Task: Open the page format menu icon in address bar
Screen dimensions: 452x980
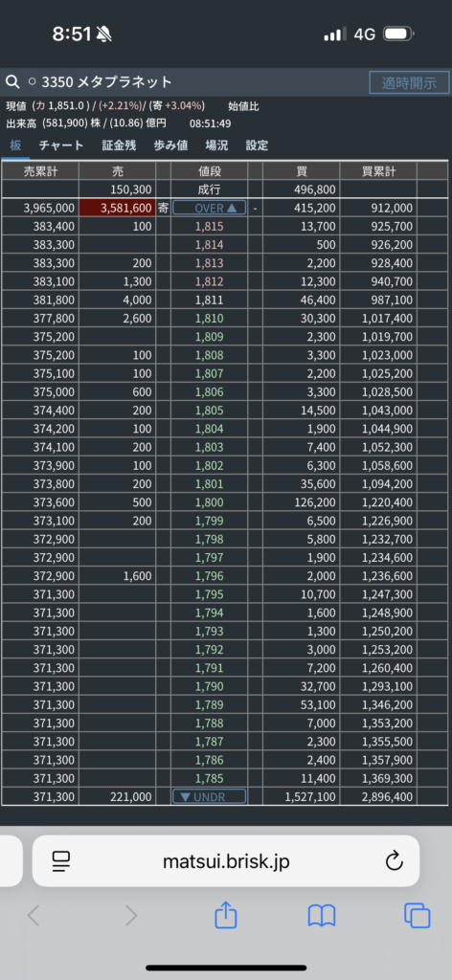Action: tap(61, 861)
